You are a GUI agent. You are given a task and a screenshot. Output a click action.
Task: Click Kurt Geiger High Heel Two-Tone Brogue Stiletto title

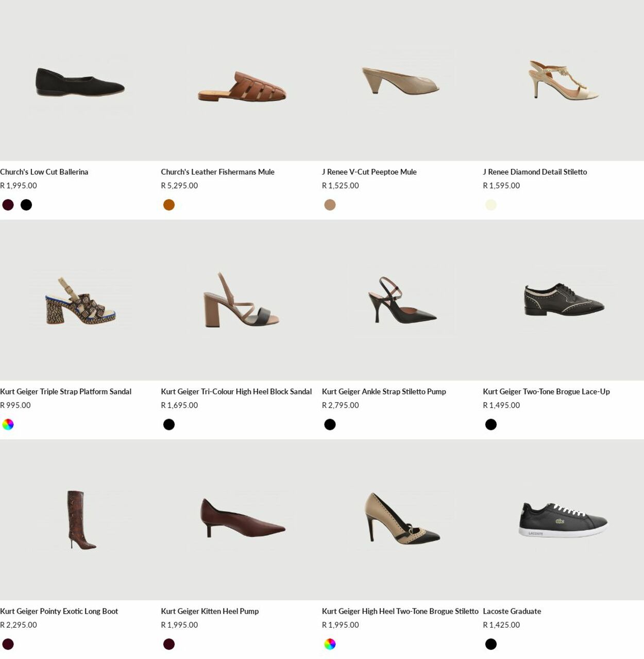(400, 612)
